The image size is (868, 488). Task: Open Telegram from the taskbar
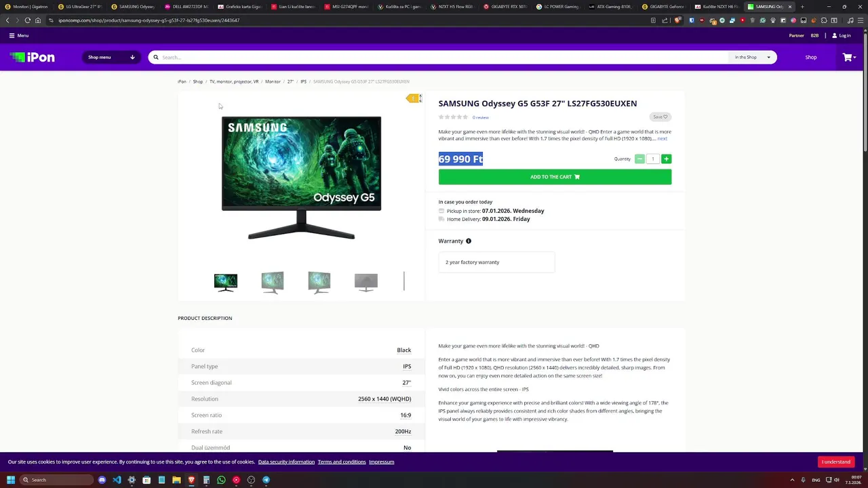pyautogui.click(x=266, y=480)
